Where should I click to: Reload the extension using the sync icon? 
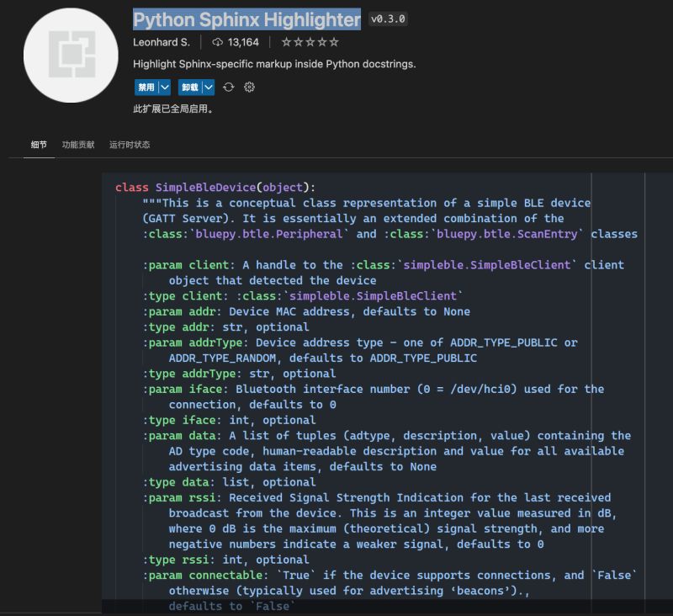(229, 87)
